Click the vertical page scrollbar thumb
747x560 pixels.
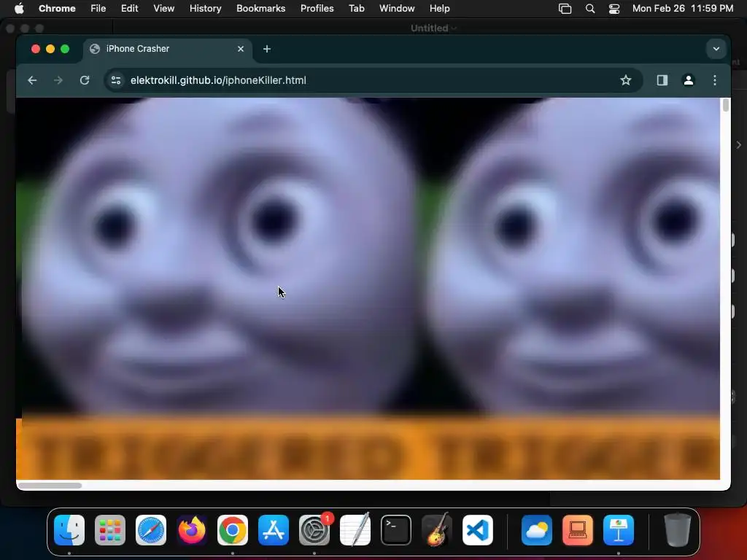pyautogui.click(x=726, y=105)
